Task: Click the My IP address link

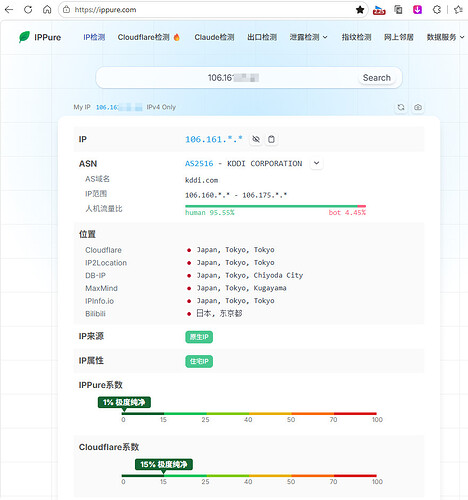Action: 119,107
